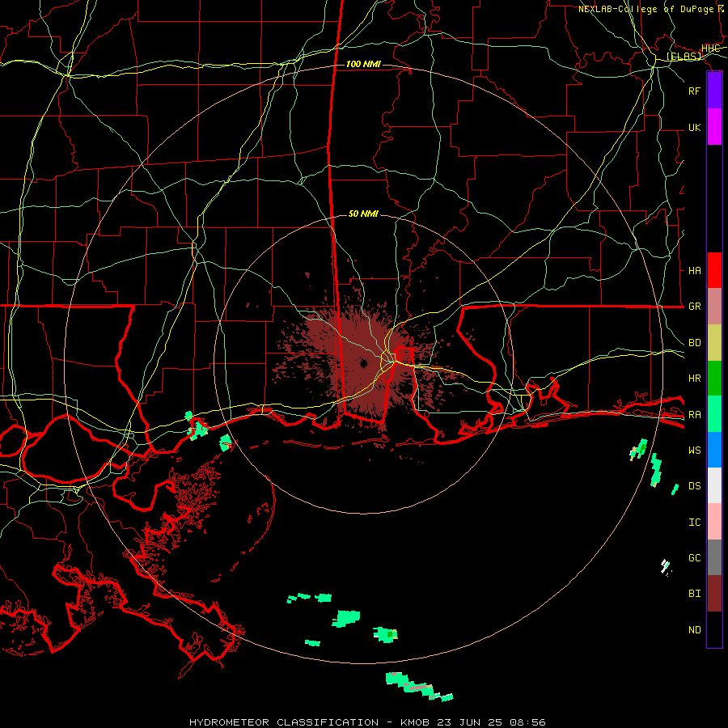Click the radar site null spot in biological scatter
728x728 pixels.
[363, 362]
